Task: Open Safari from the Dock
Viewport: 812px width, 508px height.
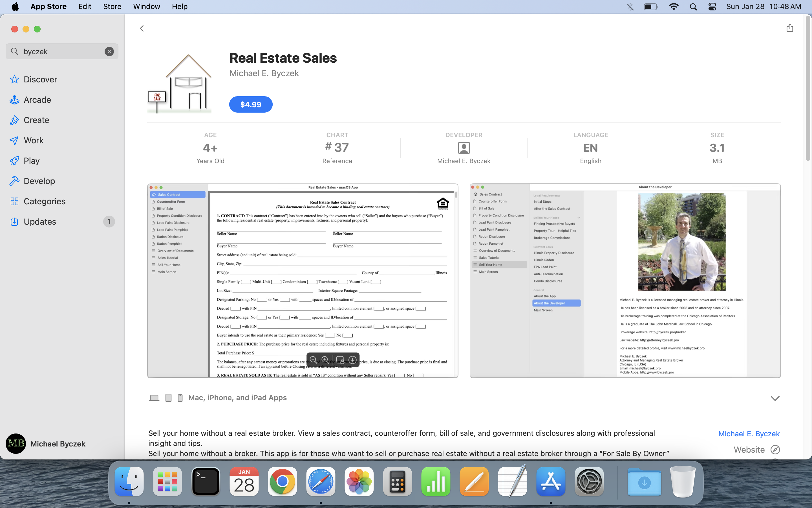Action: click(321, 481)
